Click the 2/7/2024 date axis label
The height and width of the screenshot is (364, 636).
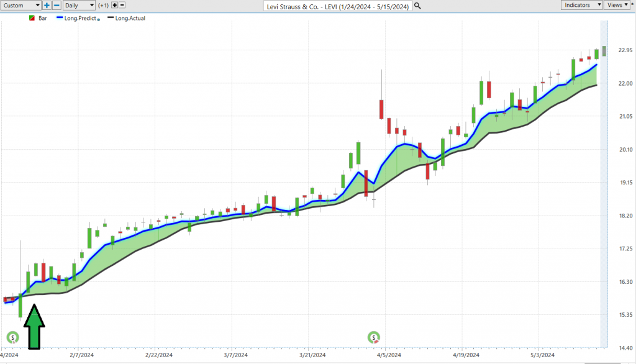(81, 355)
